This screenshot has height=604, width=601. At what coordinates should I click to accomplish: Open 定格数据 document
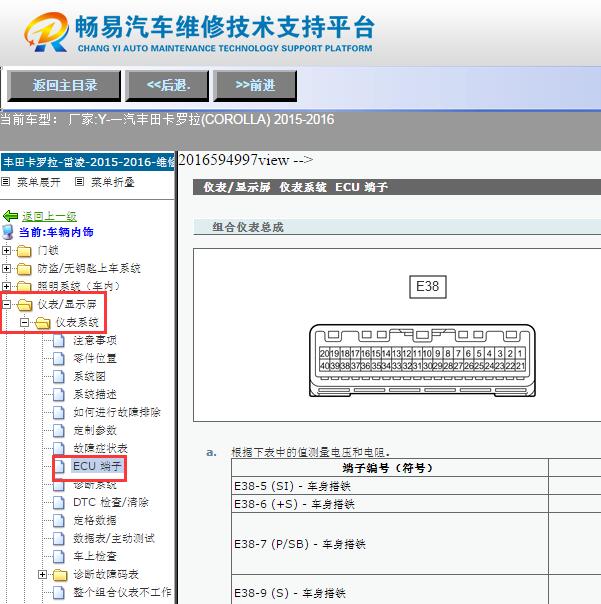pos(95,520)
